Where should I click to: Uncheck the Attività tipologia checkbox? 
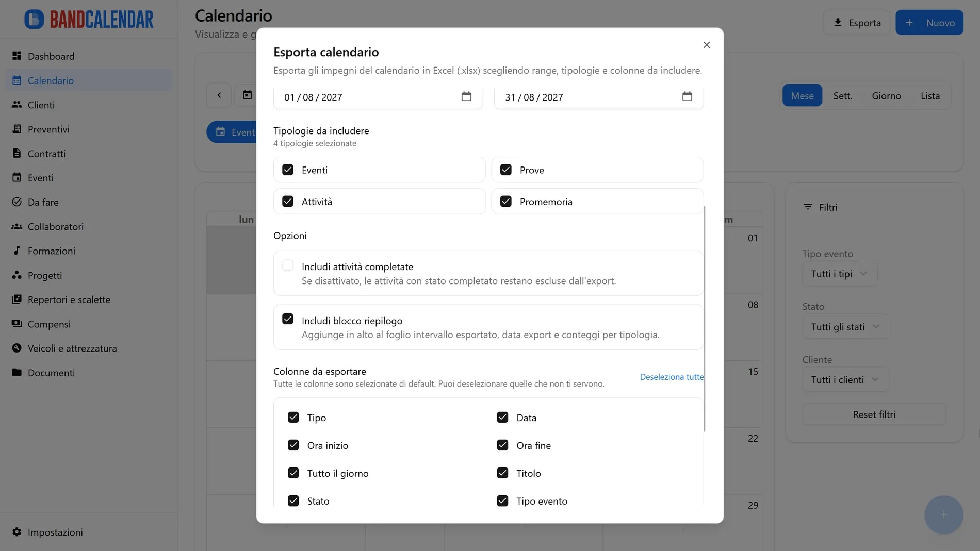tap(288, 201)
